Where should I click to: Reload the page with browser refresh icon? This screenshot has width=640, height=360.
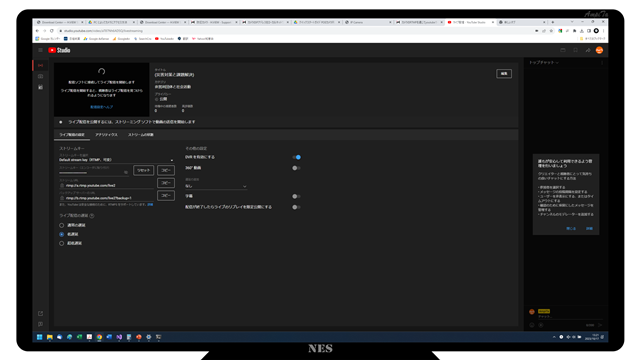coord(52,31)
